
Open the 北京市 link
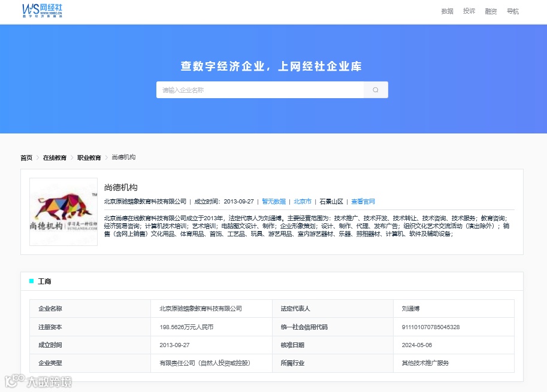tap(303, 202)
